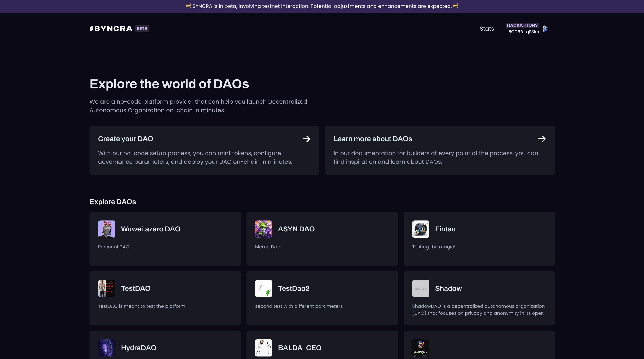Click the SYNCRA logo
The width and height of the screenshot is (644, 359).
[111, 28]
